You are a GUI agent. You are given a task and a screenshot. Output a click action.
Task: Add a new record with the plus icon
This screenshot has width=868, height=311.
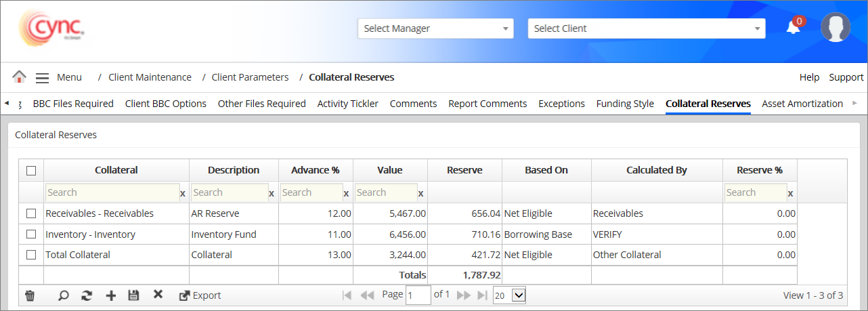click(x=111, y=295)
